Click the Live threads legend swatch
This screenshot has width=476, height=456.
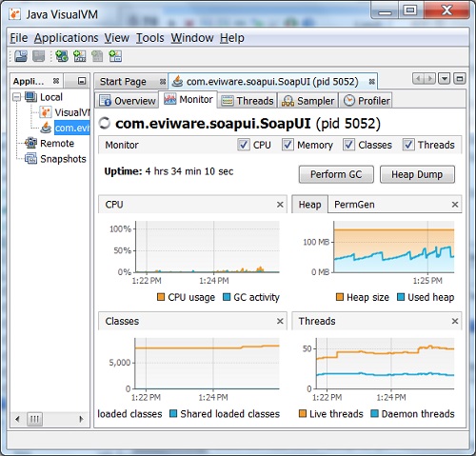(303, 413)
